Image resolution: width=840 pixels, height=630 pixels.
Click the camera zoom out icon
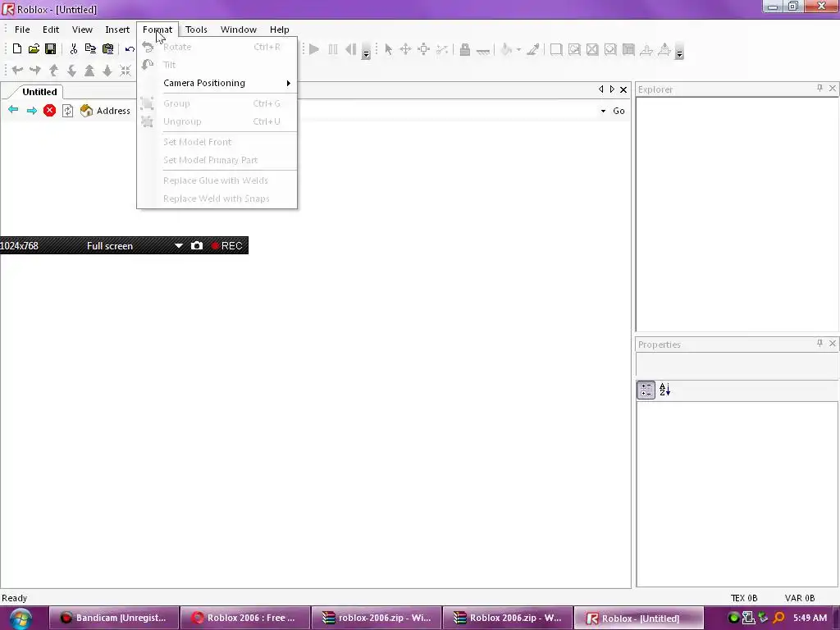click(107, 71)
